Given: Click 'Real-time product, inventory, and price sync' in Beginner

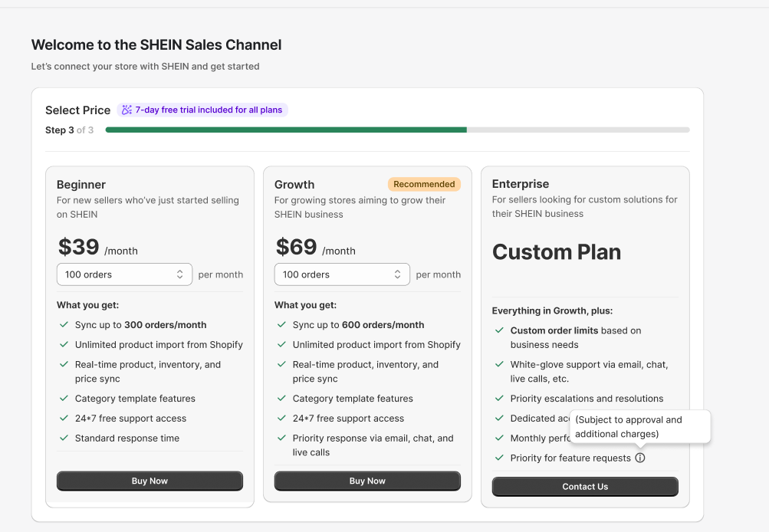Looking at the screenshot, I should point(148,372).
